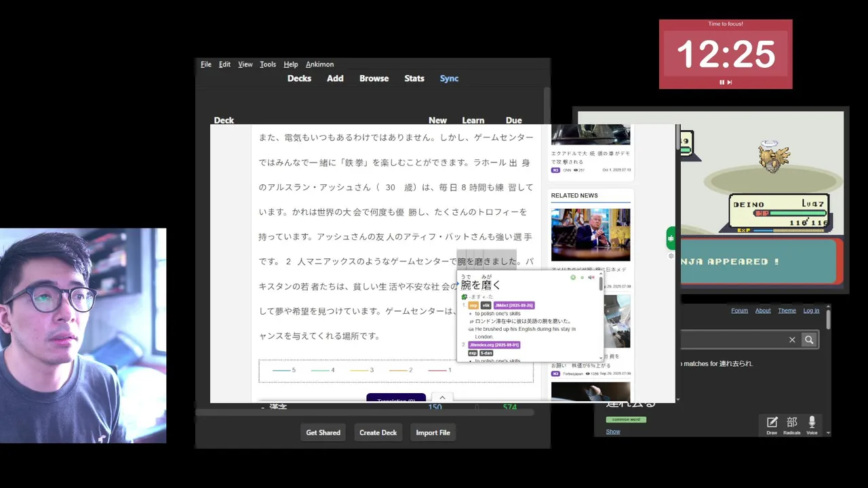Click the news article page vertical scrollbar
Image resolution: width=868 pixels, height=488 pixels.
click(x=677, y=138)
